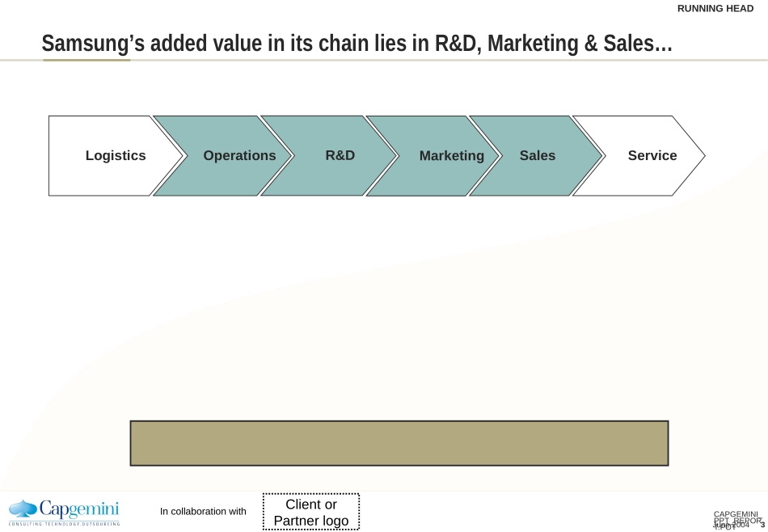Screen dimensions: 768x532
Task: Click the slide title about Samsung's added value
Action: click(x=357, y=43)
